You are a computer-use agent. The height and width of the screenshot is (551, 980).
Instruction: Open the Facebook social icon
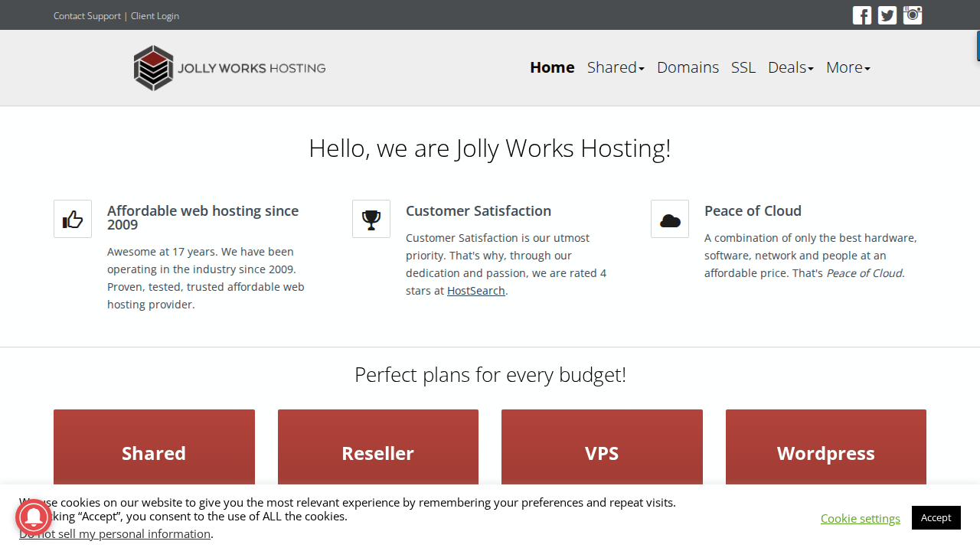click(862, 15)
